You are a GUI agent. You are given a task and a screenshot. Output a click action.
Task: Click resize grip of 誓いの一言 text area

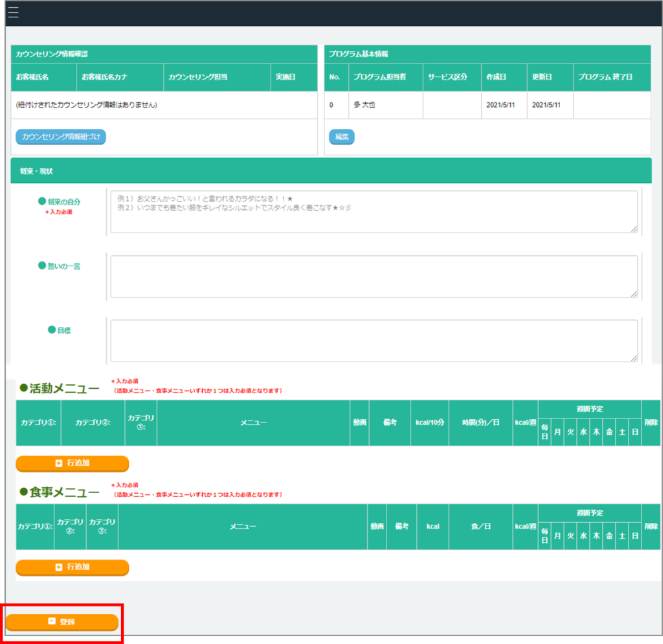634,294
